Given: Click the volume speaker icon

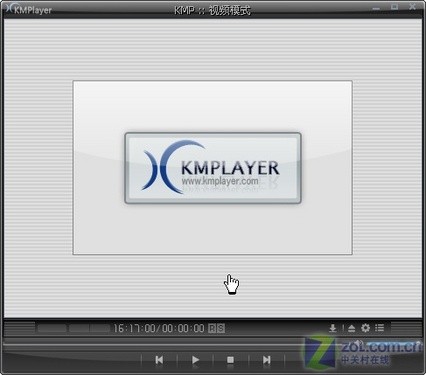Looking at the screenshot, I should pos(357,343).
